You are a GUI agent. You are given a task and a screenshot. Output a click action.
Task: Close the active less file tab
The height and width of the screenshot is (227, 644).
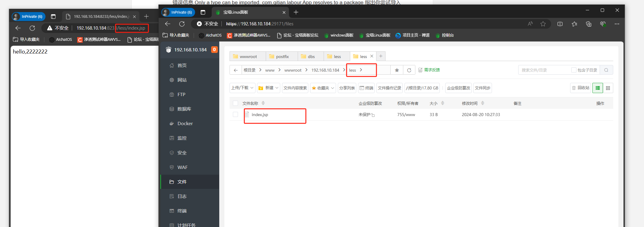click(372, 56)
